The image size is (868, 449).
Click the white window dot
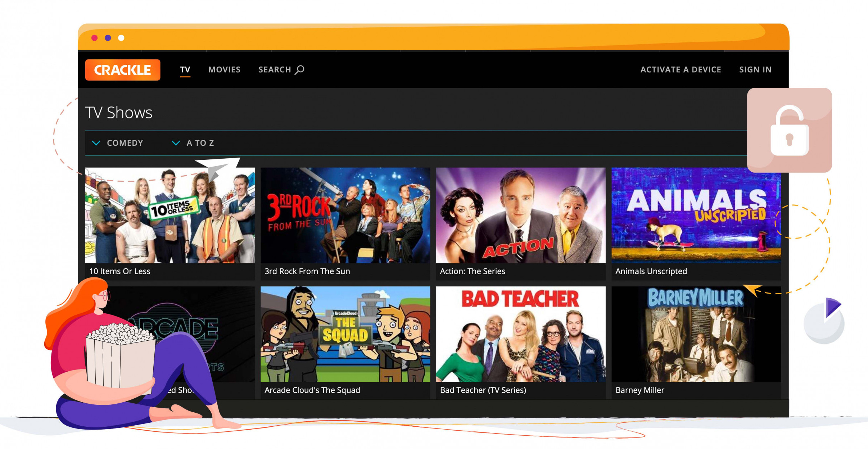coord(121,38)
